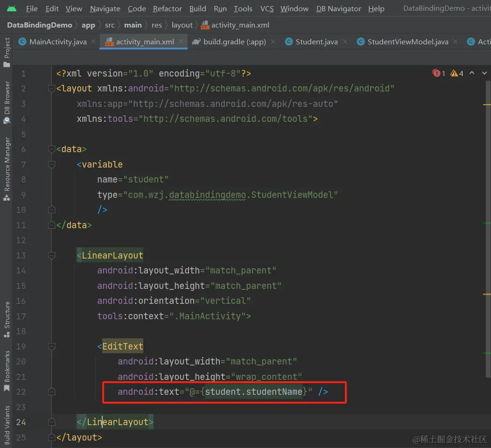
Task: Go to next highlighted error arrow
Action: click(x=484, y=73)
